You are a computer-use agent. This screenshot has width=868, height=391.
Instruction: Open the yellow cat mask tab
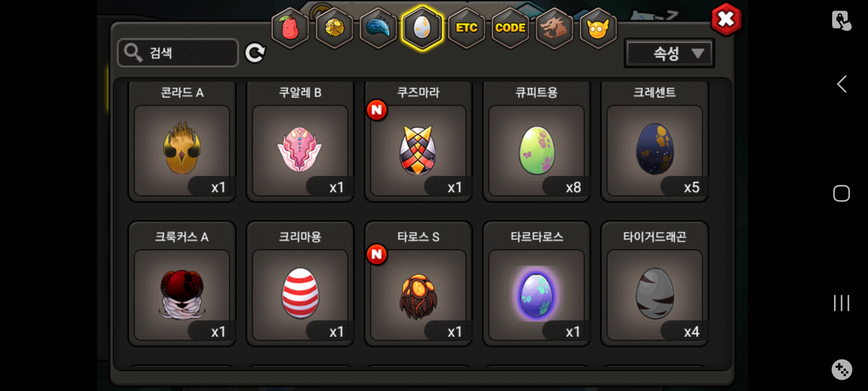click(x=598, y=28)
